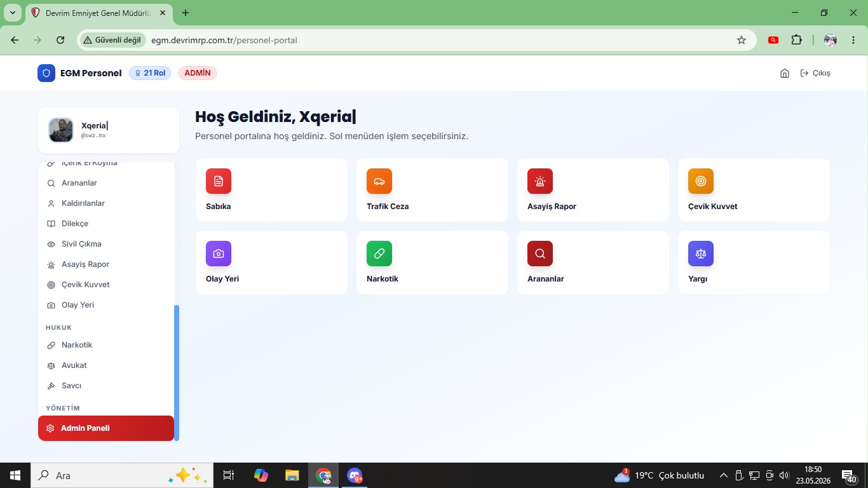
Task: Open Arananlar in the sidebar menu
Action: point(106,183)
